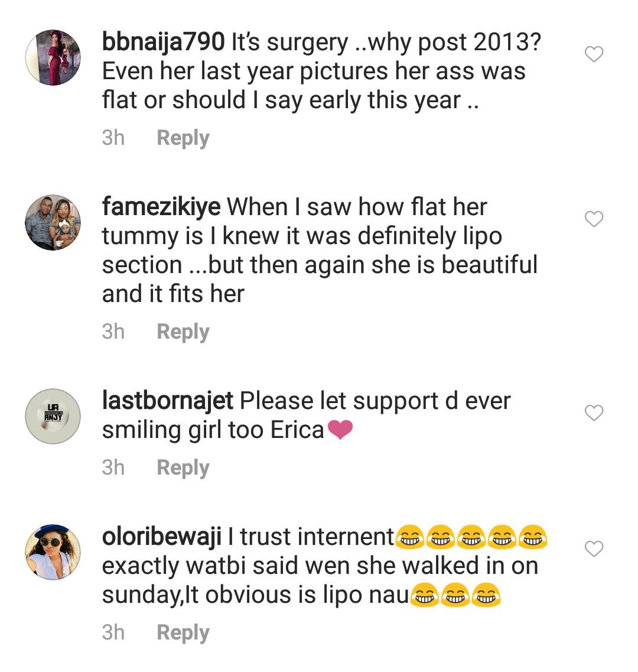Click oloribewaji's profile picture
638x672 pixels.
tap(53, 552)
